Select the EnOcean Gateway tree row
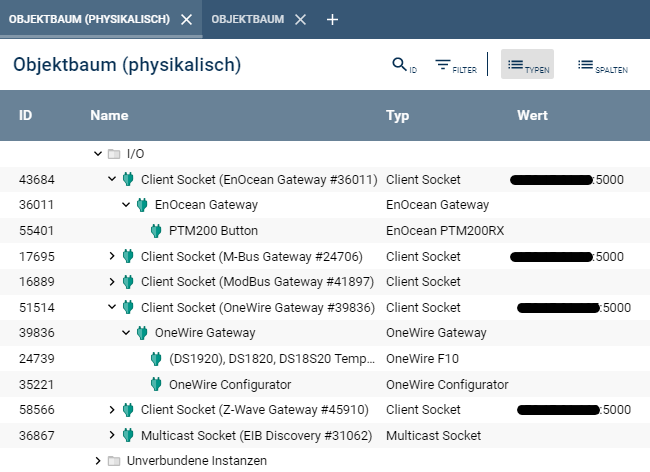 [206, 205]
